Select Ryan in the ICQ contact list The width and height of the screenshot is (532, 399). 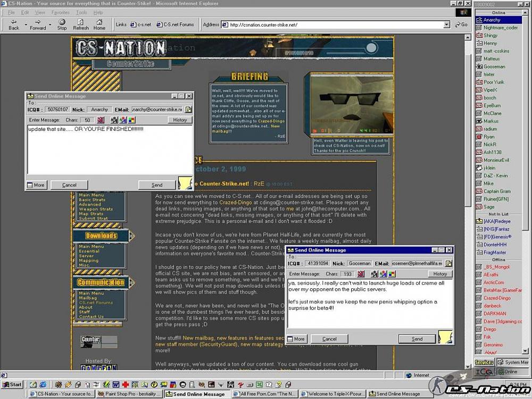[488, 137]
